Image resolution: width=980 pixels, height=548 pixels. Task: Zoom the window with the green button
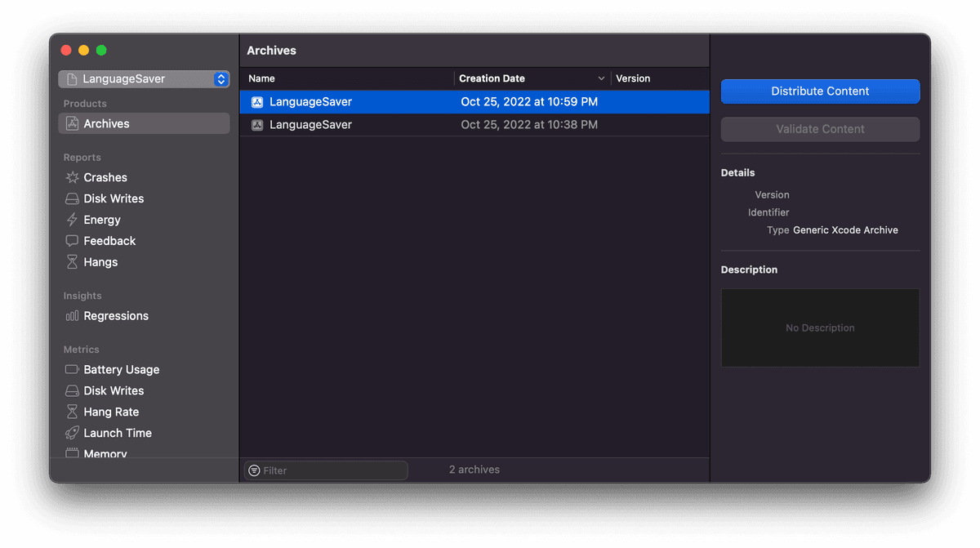pyautogui.click(x=101, y=51)
